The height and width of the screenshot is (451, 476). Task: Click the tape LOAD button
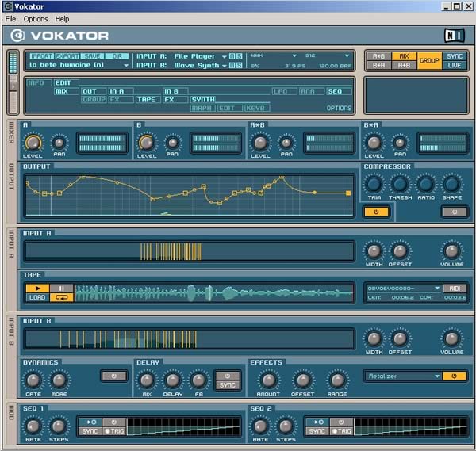tap(36, 298)
